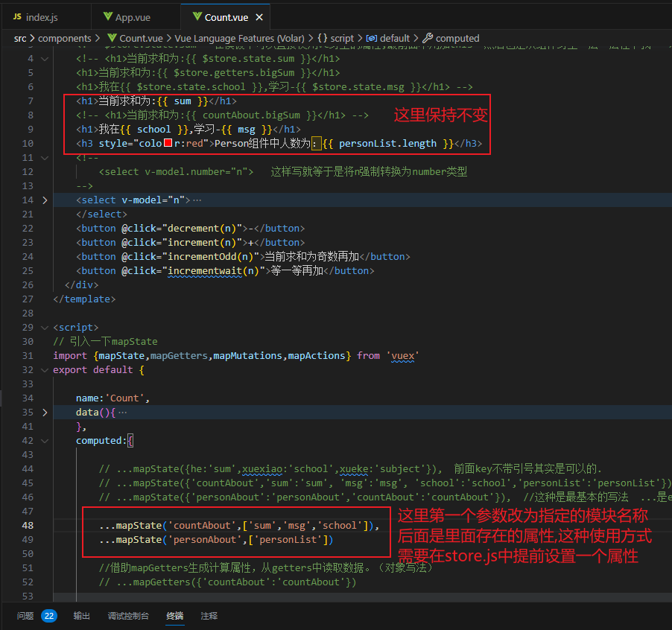Image resolution: width=672 pixels, height=630 pixels.
Task: Expand folded ellipsis after select v-model
Action: [x=197, y=200]
